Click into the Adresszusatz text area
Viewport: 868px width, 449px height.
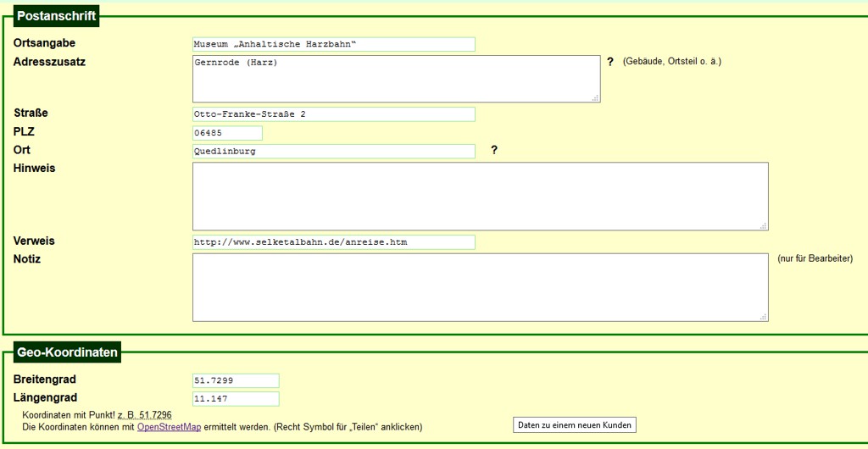[396, 79]
